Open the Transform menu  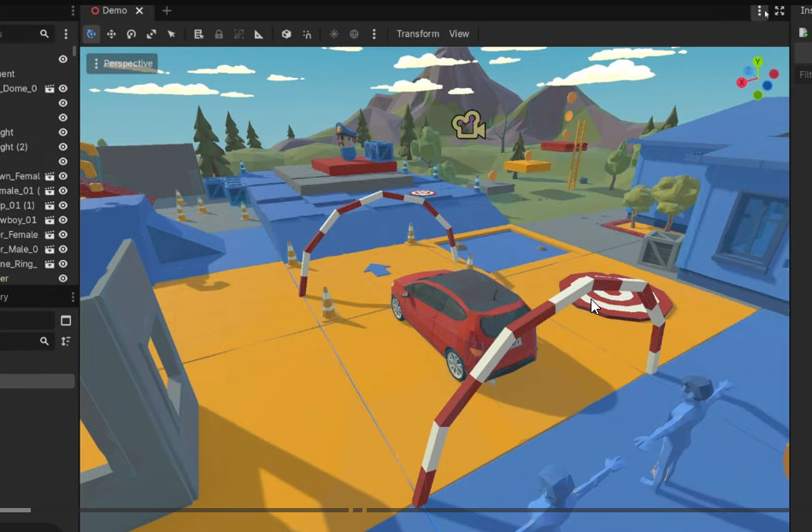(x=418, y=34)
